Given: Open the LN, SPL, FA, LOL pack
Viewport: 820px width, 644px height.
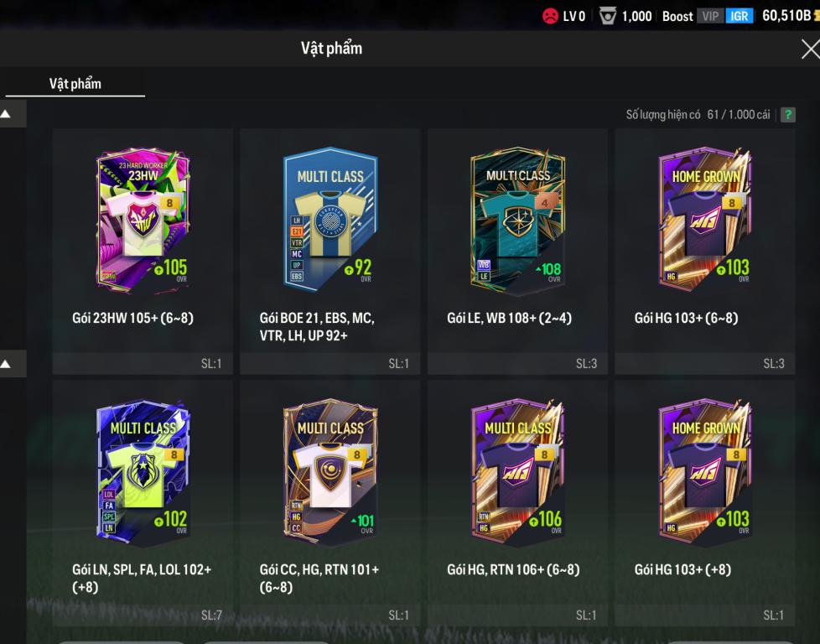Looking at the screenshot, I should (x=143, y=503).
